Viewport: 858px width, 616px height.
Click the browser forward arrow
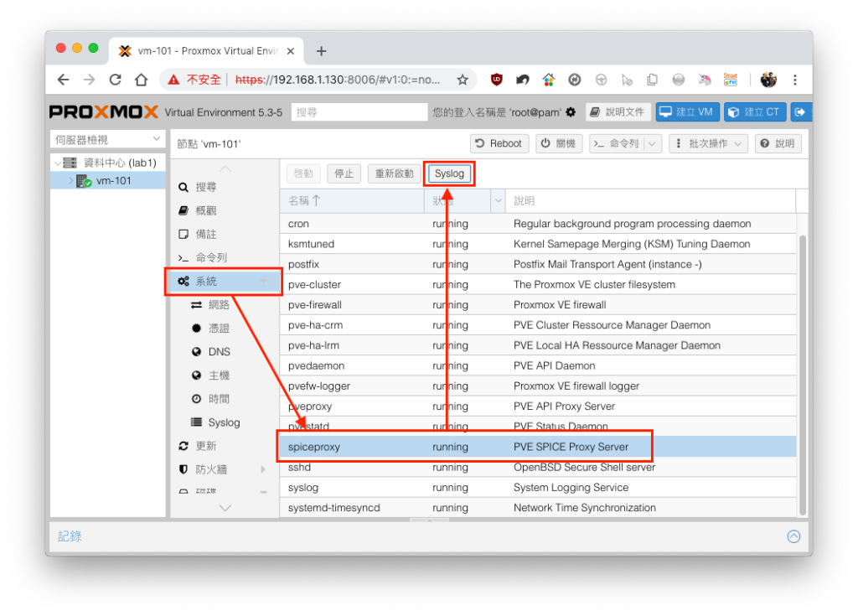coord(89,80)
